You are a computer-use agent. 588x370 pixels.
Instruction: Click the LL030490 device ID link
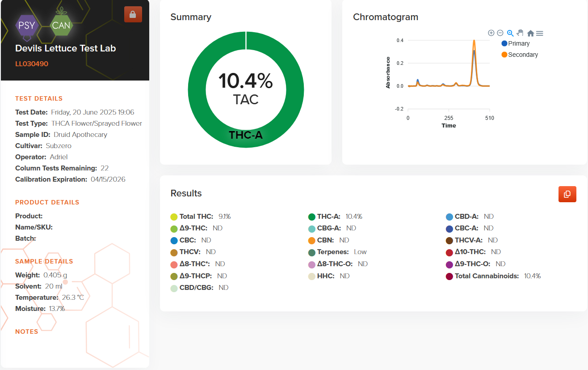[x=32, y=64]
